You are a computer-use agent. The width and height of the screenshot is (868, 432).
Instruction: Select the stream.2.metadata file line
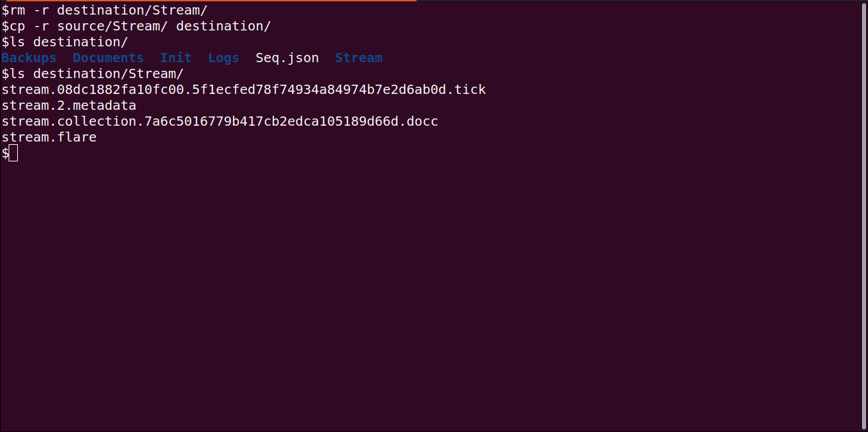69,106
